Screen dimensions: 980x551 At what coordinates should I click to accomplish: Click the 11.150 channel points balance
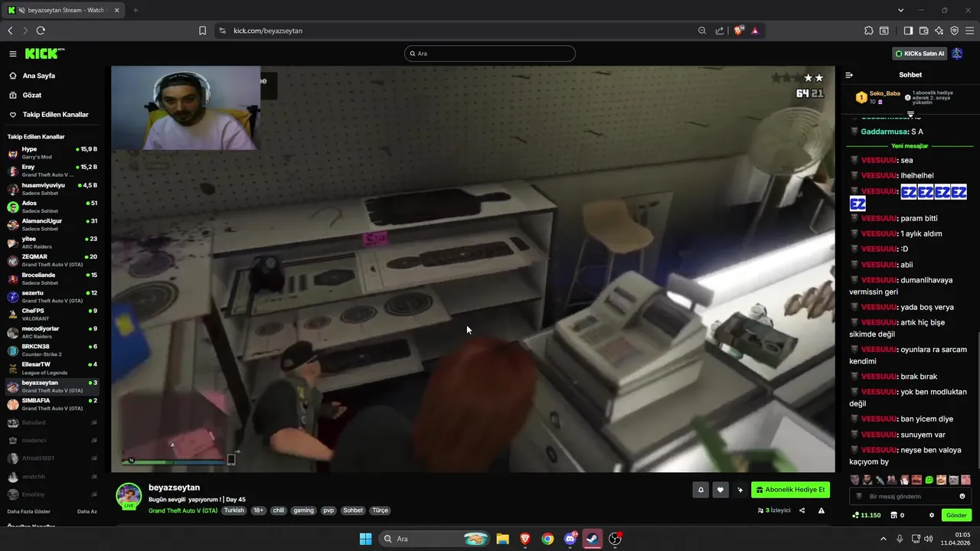click(866, 515)
